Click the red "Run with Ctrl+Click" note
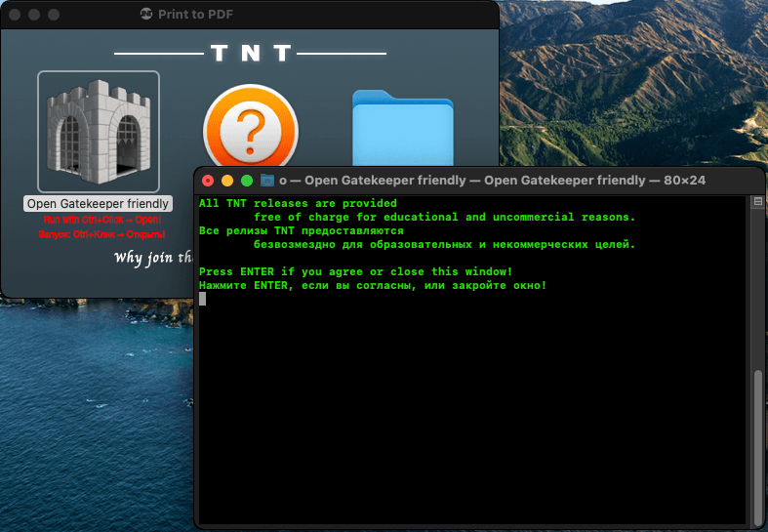Screen dimensions: 768x532 pos(102,220)
